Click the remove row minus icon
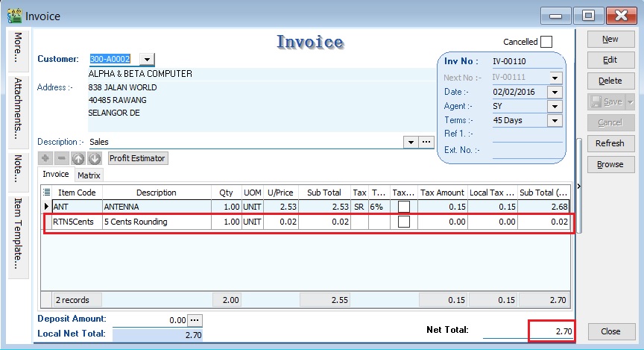644x350 pixels. tap(62, 158)
